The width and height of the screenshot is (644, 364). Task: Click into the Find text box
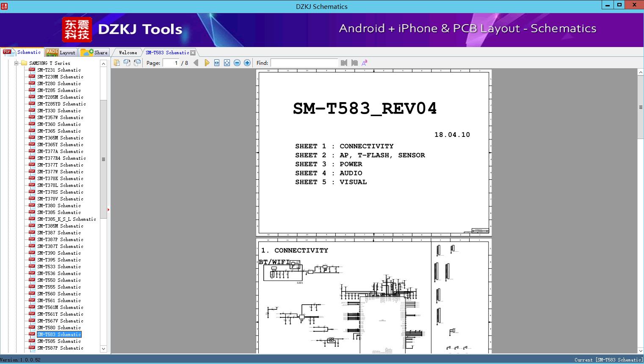304,63
